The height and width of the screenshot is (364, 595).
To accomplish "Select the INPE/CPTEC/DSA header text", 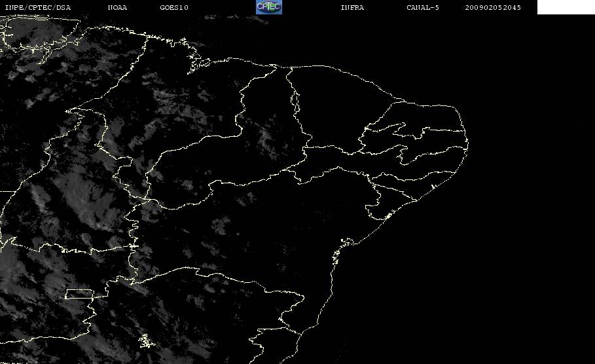I will (x=37, y=7).
